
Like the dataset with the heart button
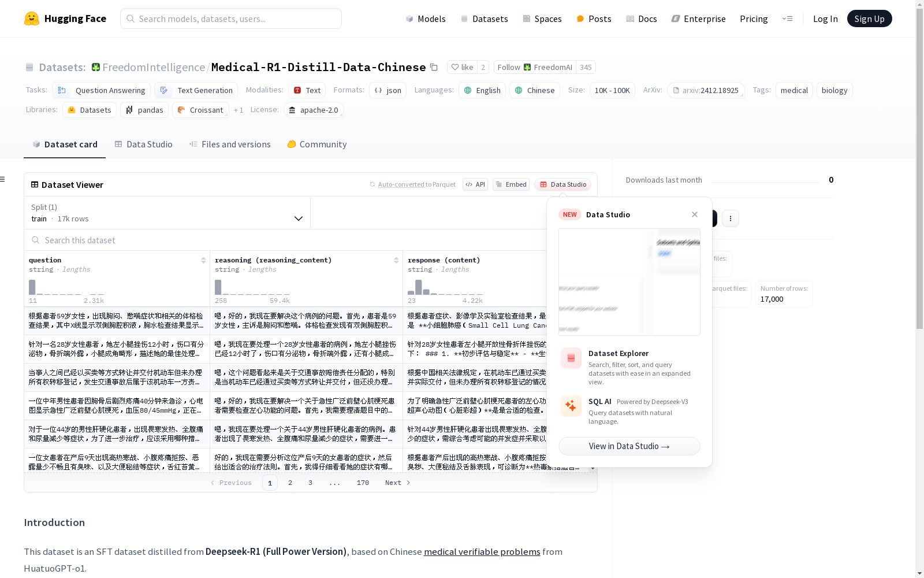462,67
